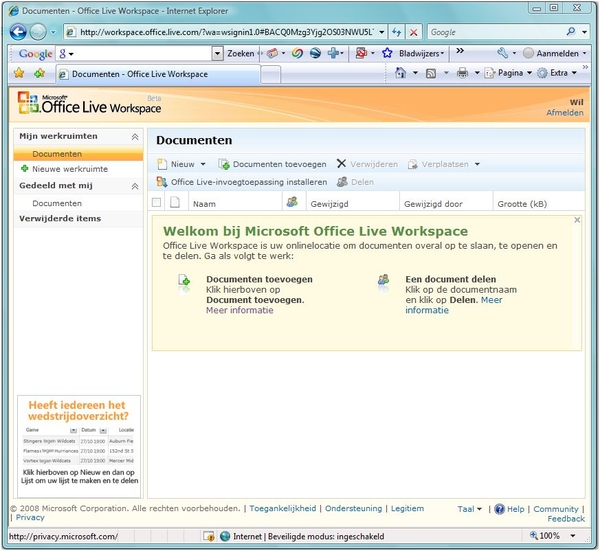The height and width of the screenshot is (551, 600).
Task: Click the Office Live Workspace logo
Action: [x=90, y=104]
